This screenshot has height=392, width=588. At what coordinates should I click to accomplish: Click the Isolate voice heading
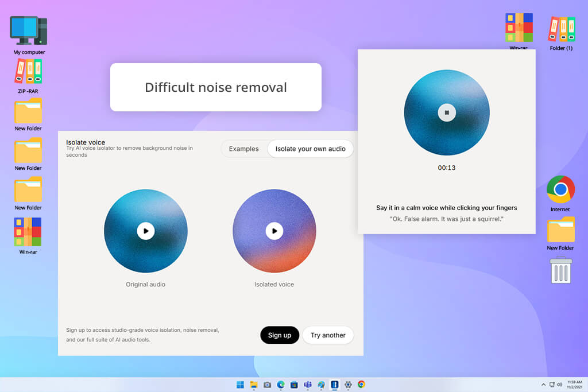point(86,142)
